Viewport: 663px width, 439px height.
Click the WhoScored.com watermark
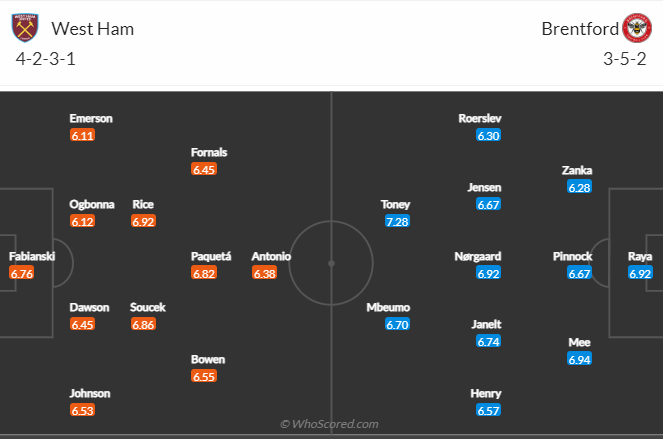329,424
